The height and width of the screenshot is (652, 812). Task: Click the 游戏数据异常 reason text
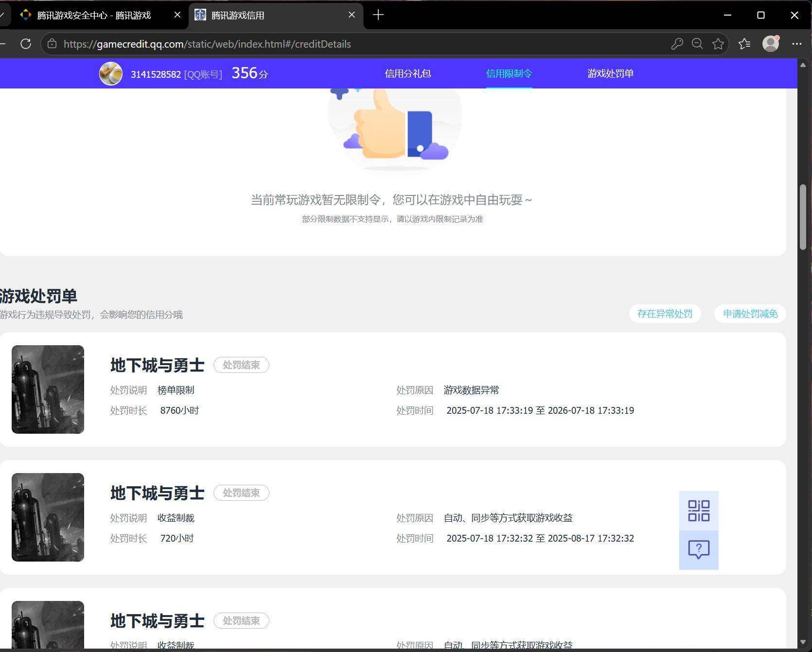tap(471, 390)
